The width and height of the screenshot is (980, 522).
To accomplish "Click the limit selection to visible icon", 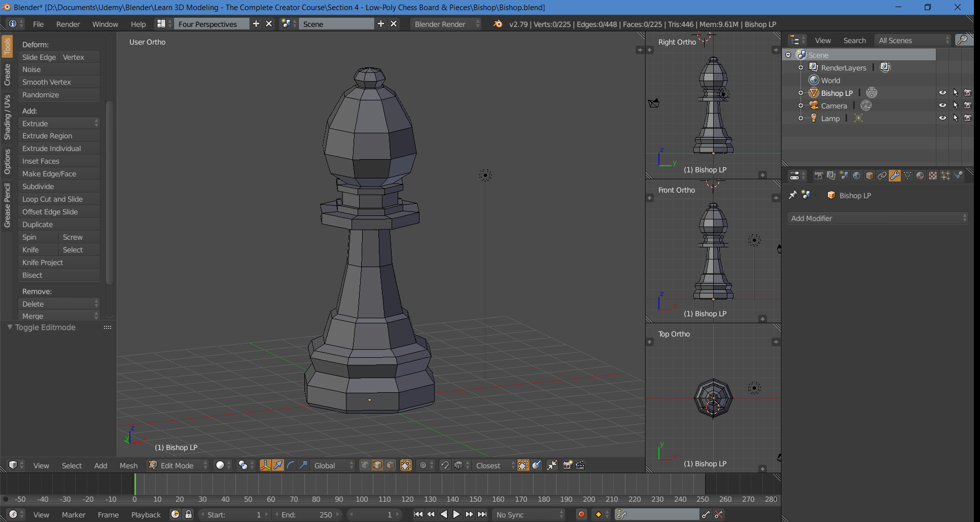I will (406, 465).
